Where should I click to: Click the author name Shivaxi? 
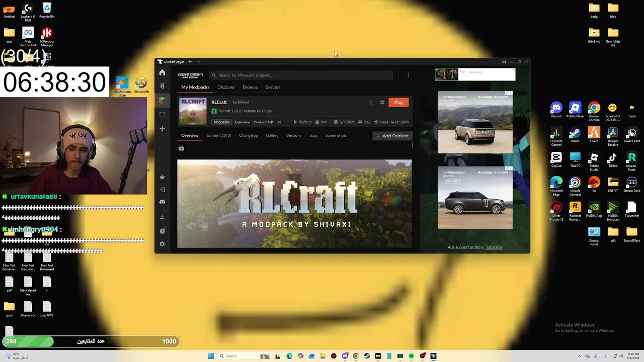point(244,103)
